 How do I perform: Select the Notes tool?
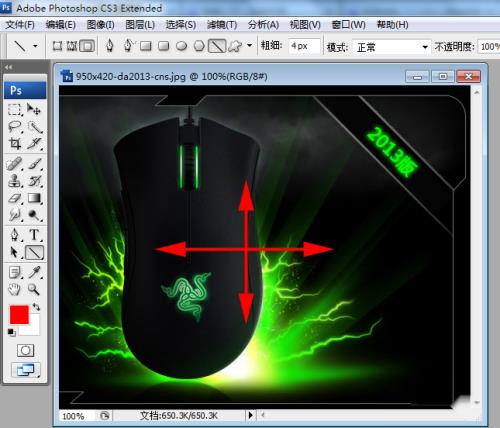[14, 272]
